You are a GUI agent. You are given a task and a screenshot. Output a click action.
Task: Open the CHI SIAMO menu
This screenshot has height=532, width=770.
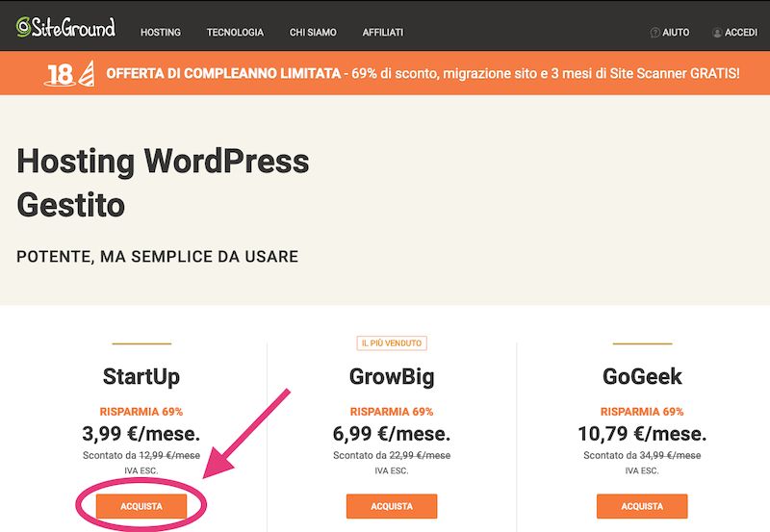point(313,33)
